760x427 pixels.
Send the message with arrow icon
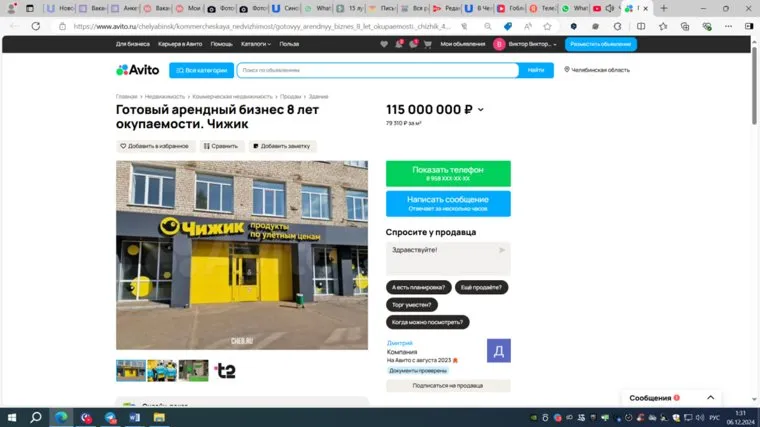502,249
